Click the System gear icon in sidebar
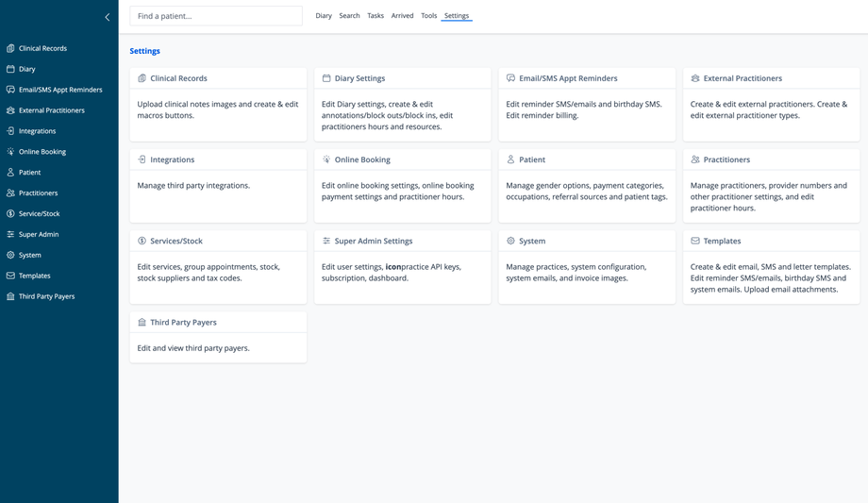The image size is (868, 503). (x=10, y=255)
